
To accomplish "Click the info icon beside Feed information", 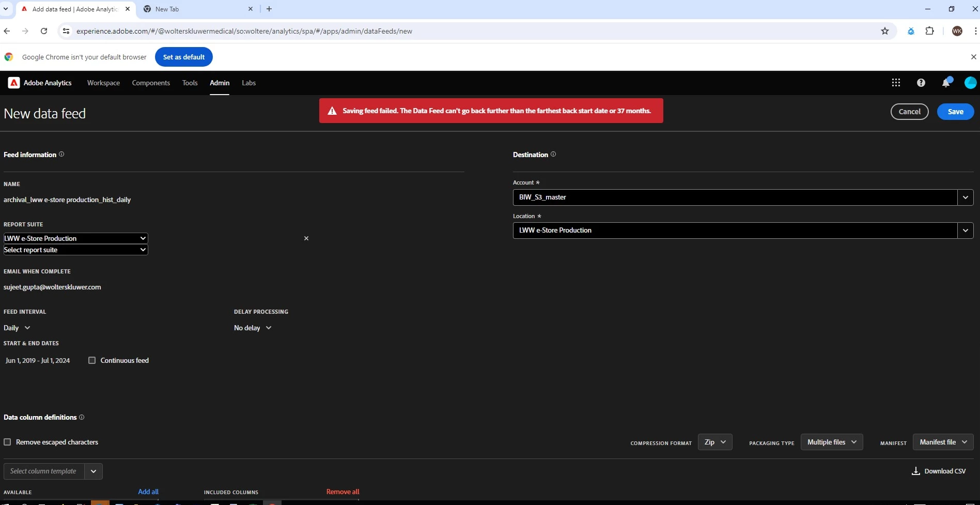I will [x=61, y=154].
